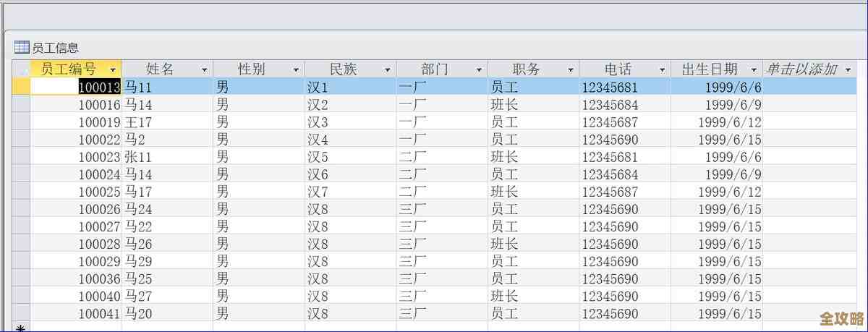Select the 员工编号 cell 100019

pos(76,122)
